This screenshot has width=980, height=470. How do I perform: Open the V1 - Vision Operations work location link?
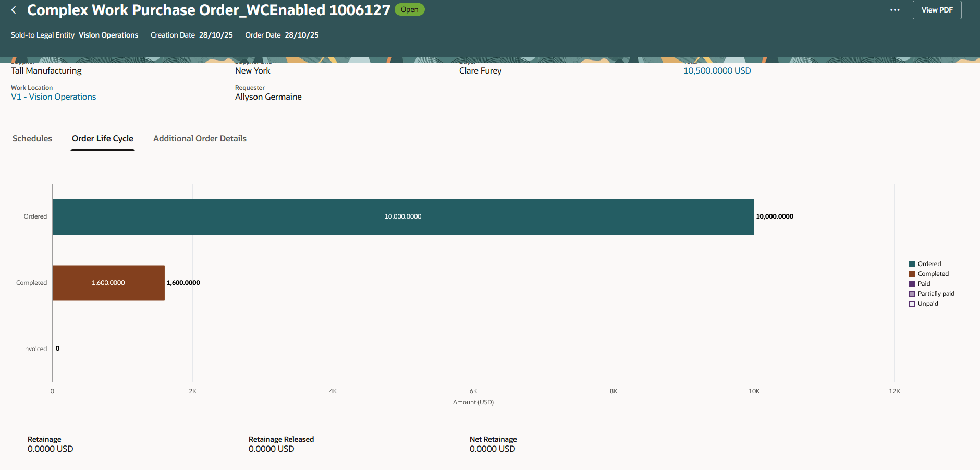pos(54,97)
